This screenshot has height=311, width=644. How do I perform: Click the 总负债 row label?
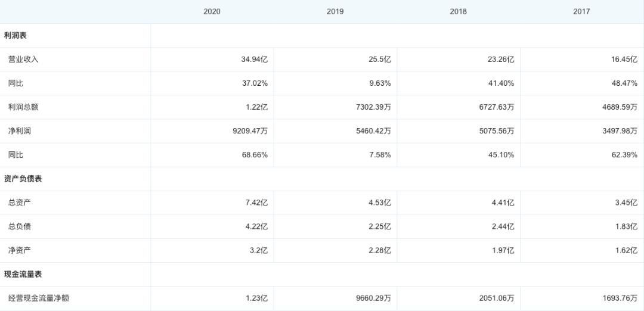pyautogui.click(x=20, y=226)
